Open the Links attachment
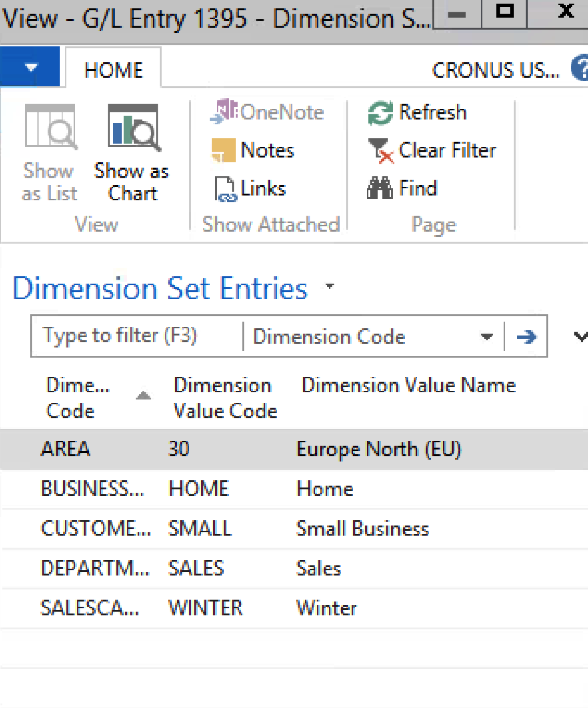This screenshot has height=708, width=588. point(250,188)
